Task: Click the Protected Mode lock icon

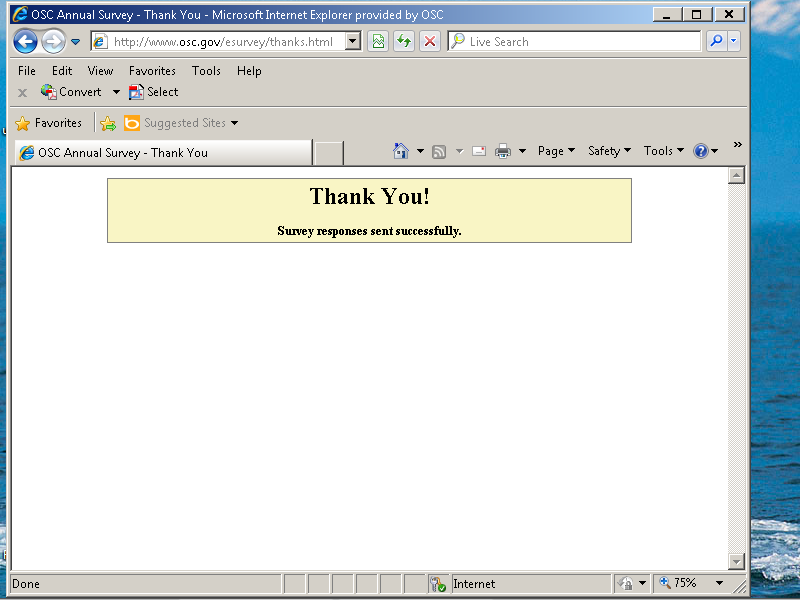Action: click(x=626, y=583)
